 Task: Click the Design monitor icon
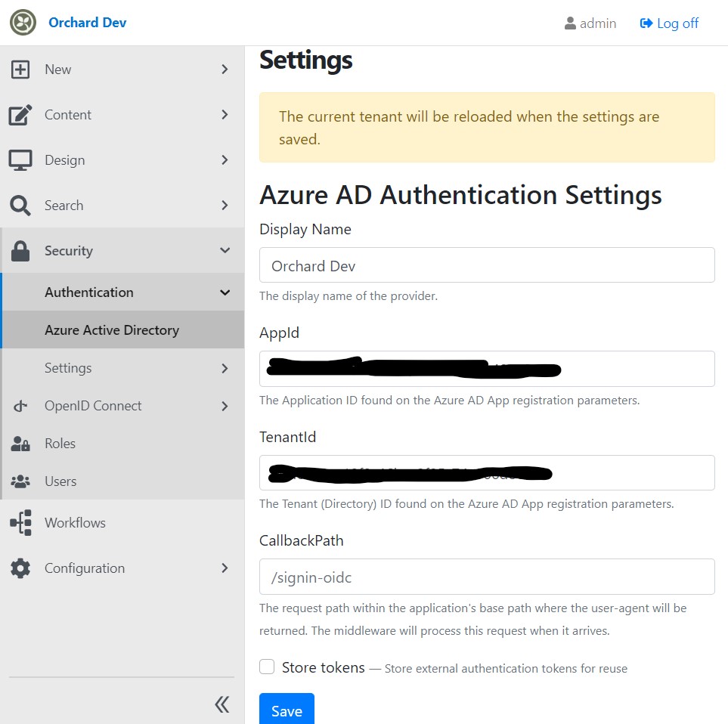(20, 160)
